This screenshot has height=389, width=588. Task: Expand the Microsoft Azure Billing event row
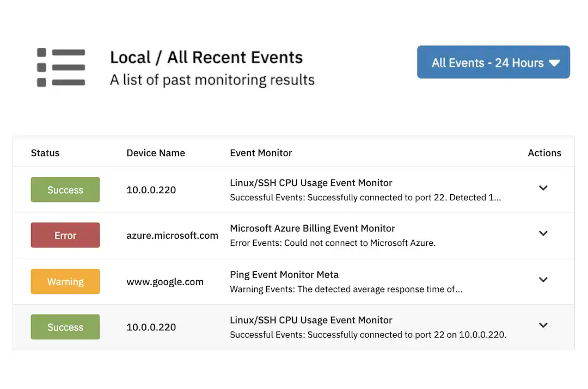click(543, 233)
